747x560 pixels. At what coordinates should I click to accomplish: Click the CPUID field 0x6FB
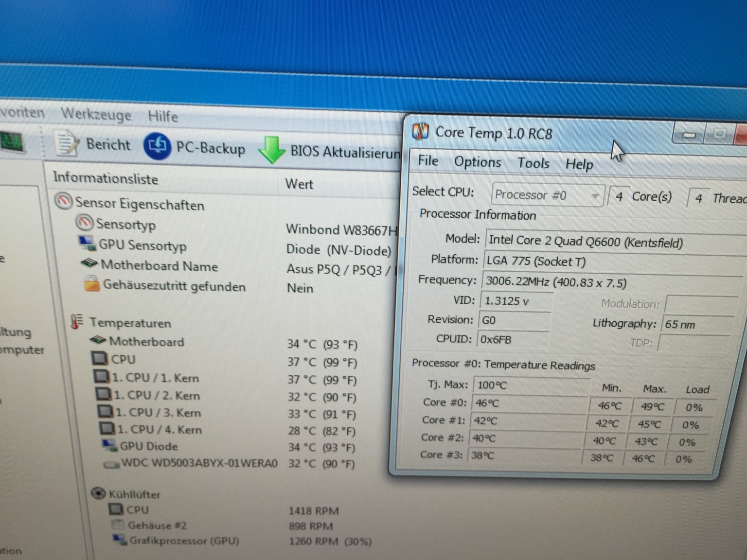click(x=513, y=339)
